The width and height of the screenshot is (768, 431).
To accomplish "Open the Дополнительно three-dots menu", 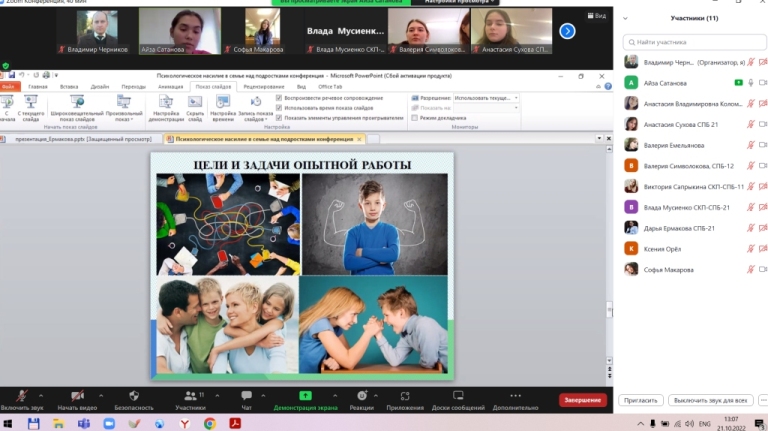I will pyautogui.click(x=515, y=395).
